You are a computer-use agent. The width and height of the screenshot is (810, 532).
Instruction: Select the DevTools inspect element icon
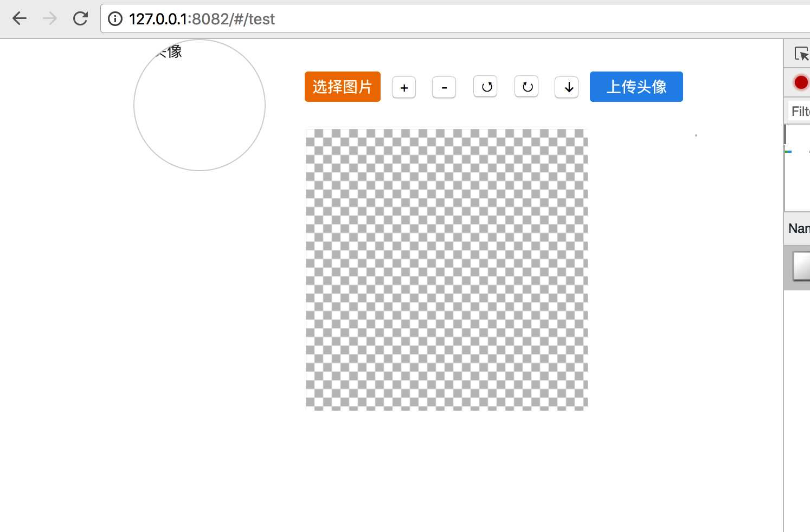[x=802, y=54]
